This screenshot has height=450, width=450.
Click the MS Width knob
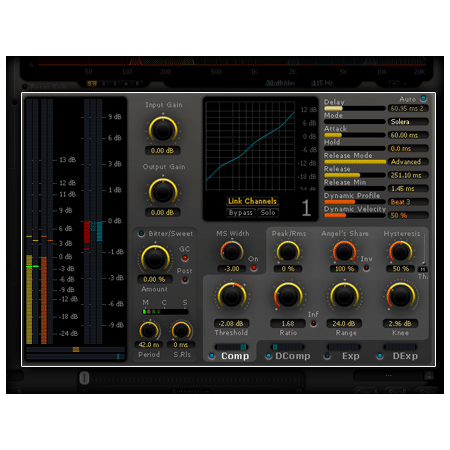point(232,252)
